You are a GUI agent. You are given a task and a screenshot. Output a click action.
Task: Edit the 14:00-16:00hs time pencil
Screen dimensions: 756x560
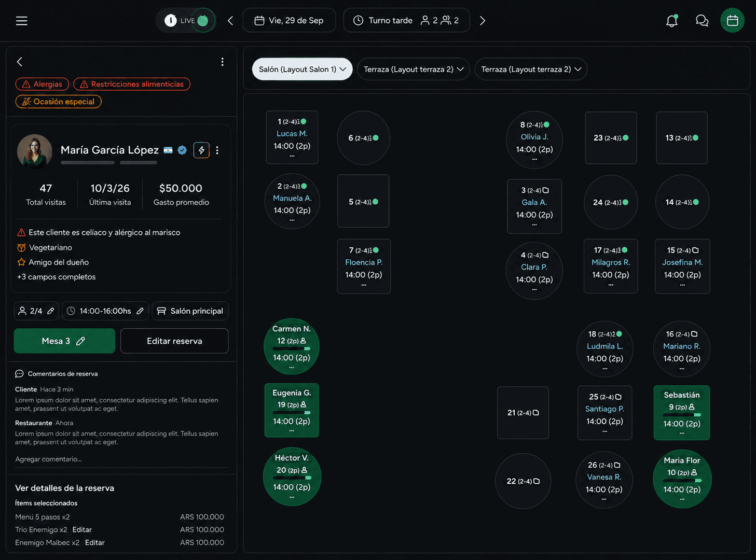[x=140, y=311]
